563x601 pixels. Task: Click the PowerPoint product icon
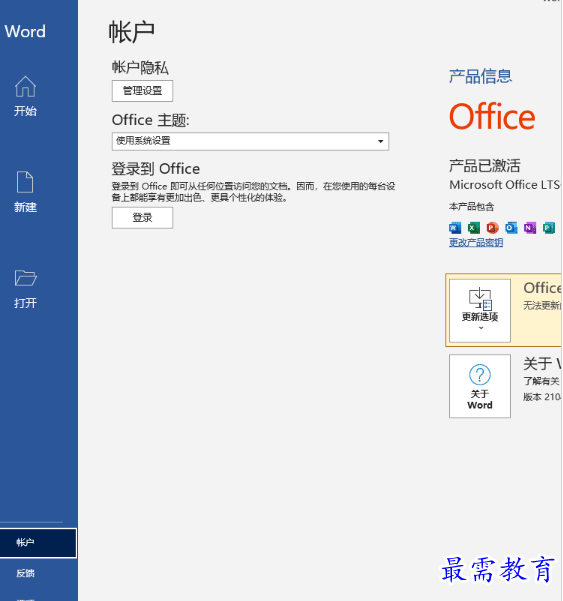(492, 228)
